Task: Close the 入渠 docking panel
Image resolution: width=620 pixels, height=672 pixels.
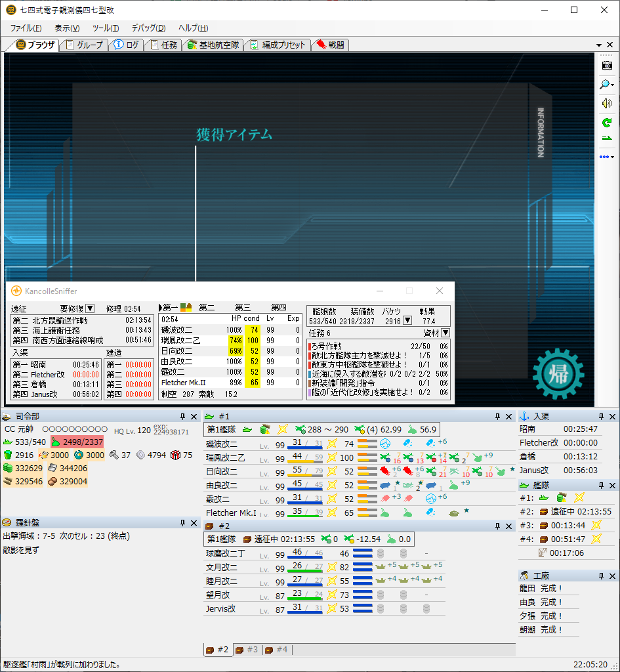Action: click(x=612, y=416)
